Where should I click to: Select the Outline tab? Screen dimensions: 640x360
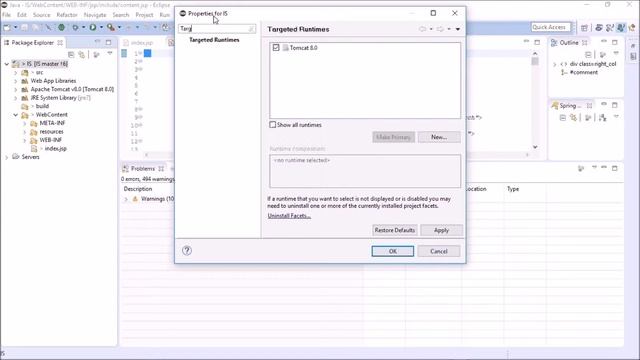(x=569, y=42)
